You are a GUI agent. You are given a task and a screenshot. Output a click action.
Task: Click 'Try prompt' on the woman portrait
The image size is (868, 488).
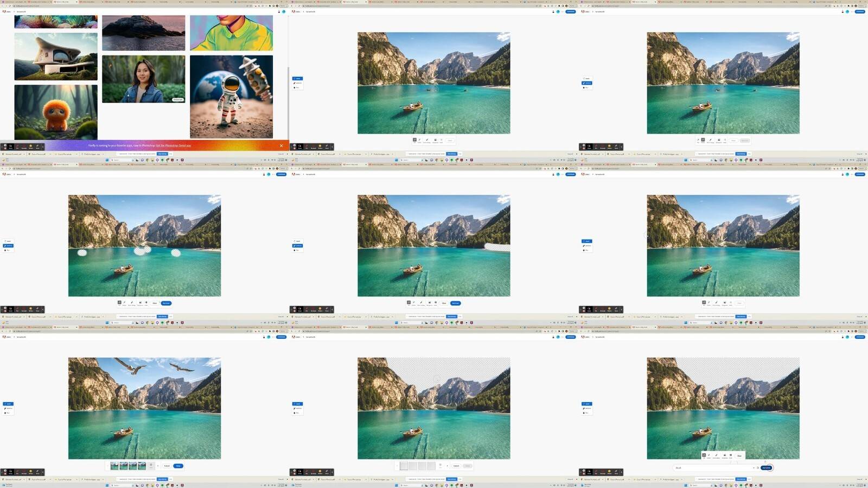[178, 100]
